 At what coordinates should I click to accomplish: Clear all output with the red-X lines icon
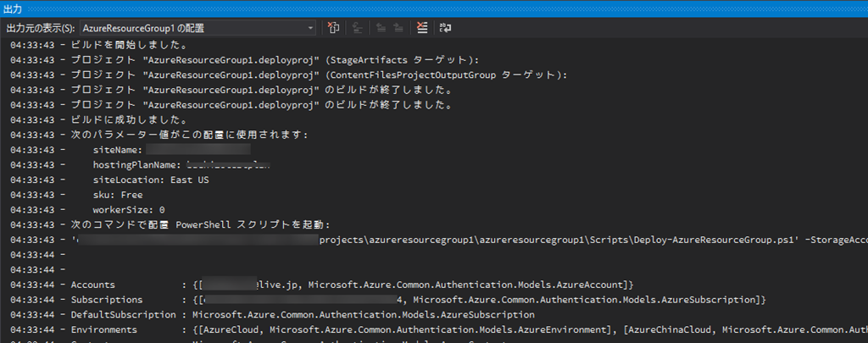click(422, 28)
